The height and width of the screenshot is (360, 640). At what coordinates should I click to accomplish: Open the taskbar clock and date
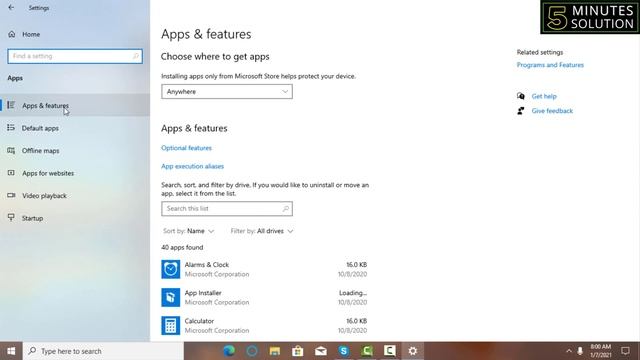pos(600,351)
